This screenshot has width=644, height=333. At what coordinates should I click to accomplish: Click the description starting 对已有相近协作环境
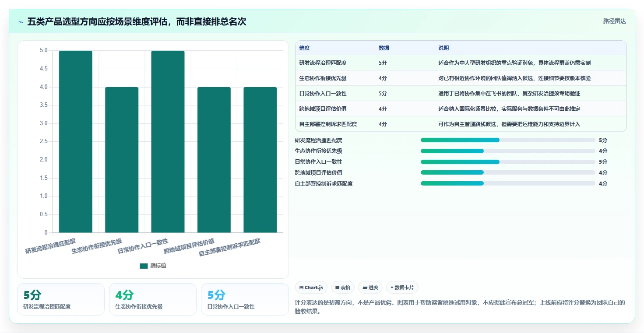(514, 78)
